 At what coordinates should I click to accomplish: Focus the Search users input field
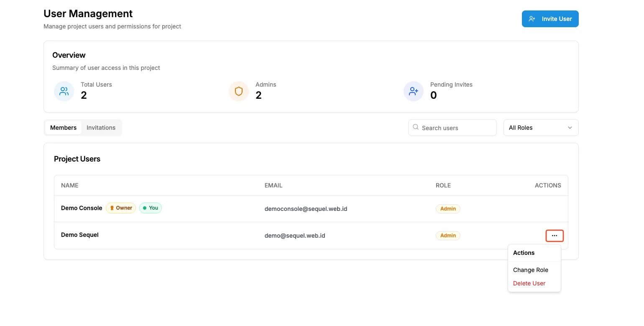click(452, 128)
